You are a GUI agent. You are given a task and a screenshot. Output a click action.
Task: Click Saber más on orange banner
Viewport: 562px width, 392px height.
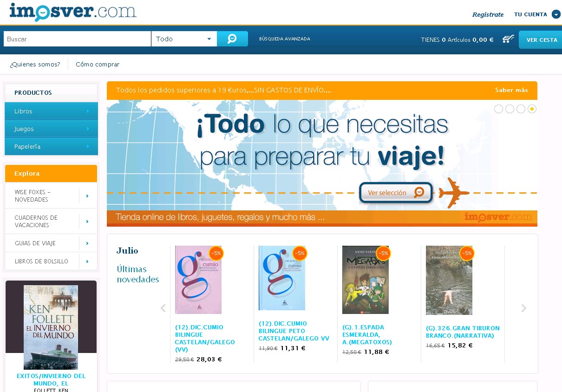[x=511, y=90]
